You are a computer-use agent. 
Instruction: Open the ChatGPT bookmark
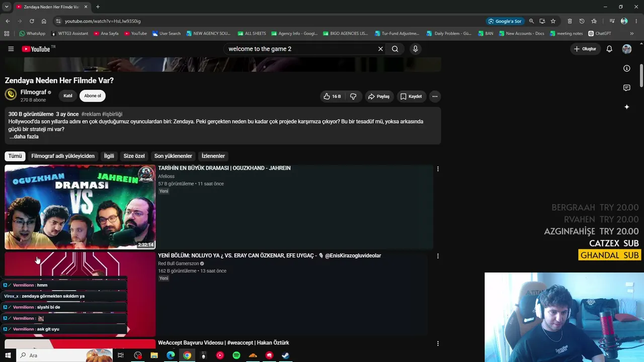600,34
